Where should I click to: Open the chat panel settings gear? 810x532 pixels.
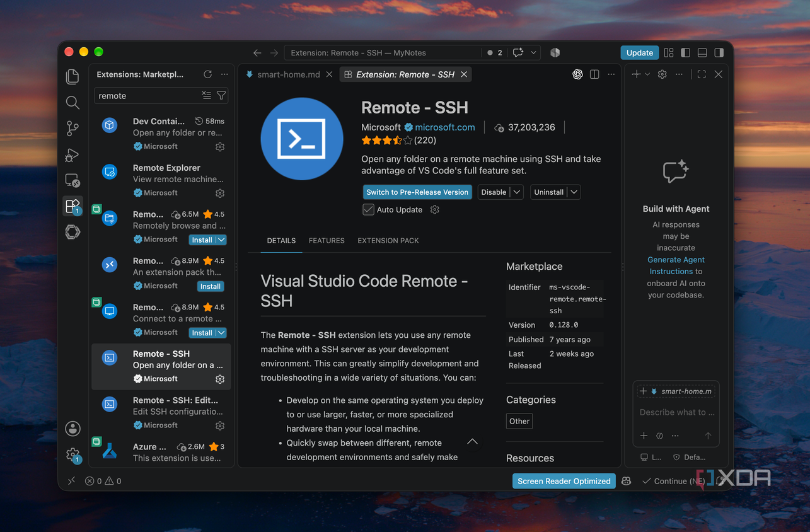[x=662, y=74]
